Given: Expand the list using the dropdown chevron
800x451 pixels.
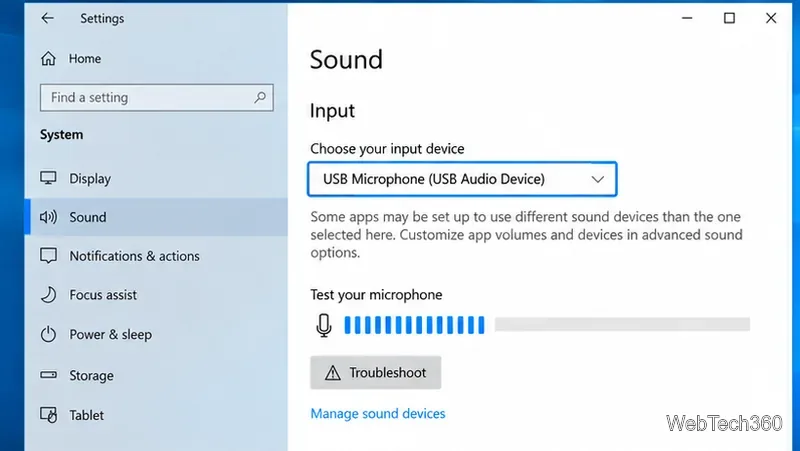Looking at the screenshot, I should point(597,179).
